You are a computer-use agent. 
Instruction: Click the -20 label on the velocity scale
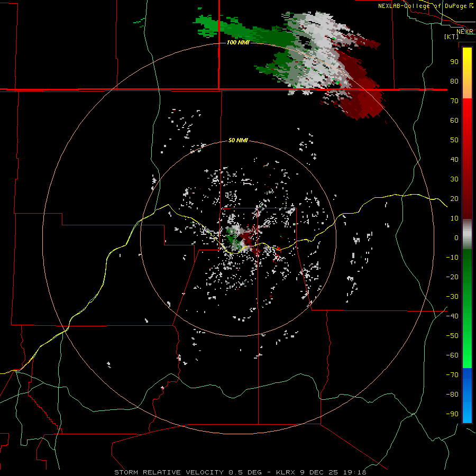click(452, 277)
